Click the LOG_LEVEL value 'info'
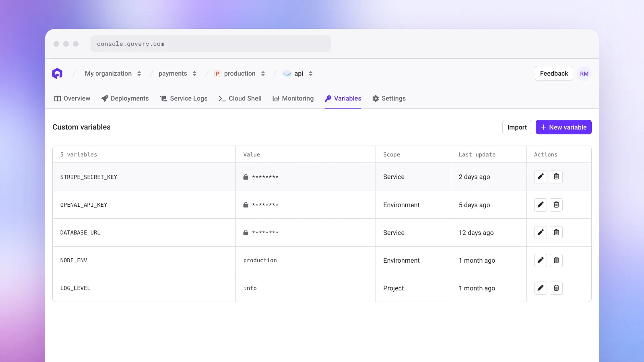The height and width of the screenshot is (362, 644). point(250,288)
